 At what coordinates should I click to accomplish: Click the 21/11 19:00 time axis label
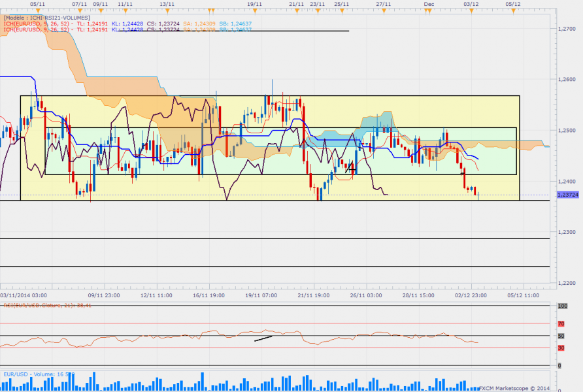click(x=314, y=295)
